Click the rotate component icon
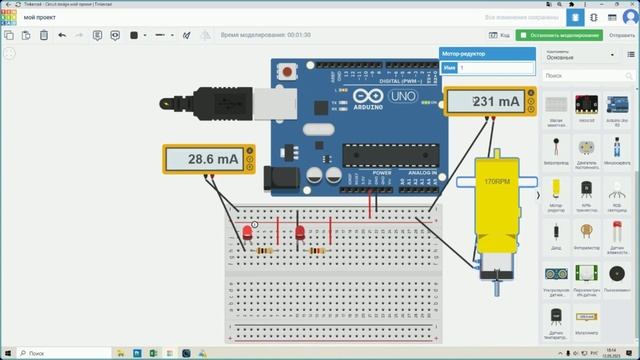 [187, 36]
